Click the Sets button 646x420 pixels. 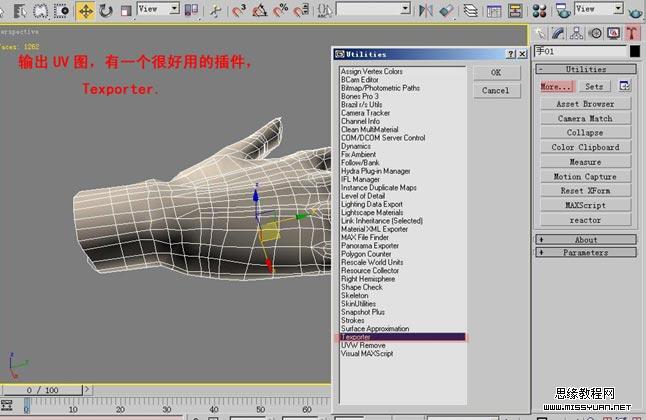(594, 87)
